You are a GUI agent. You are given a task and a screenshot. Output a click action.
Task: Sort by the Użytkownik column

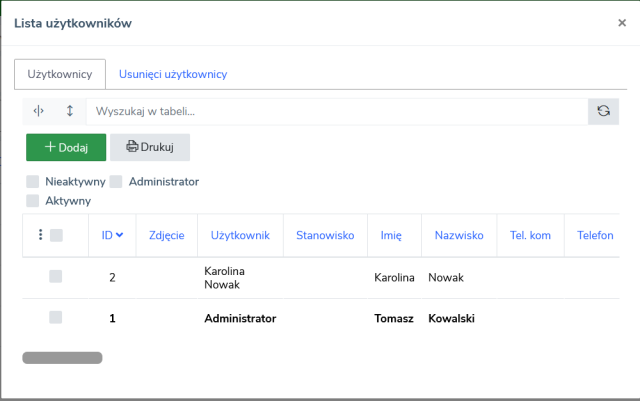(x=240, y=235)
